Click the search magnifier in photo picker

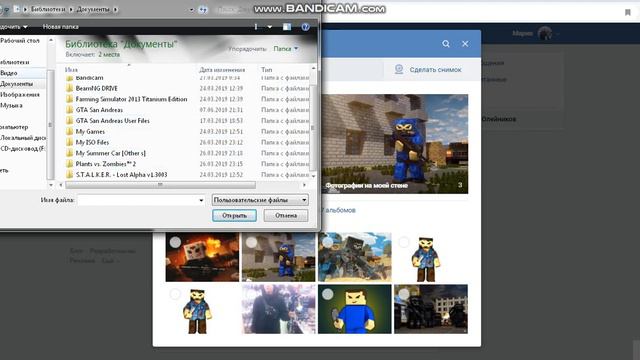click(446, 44)
